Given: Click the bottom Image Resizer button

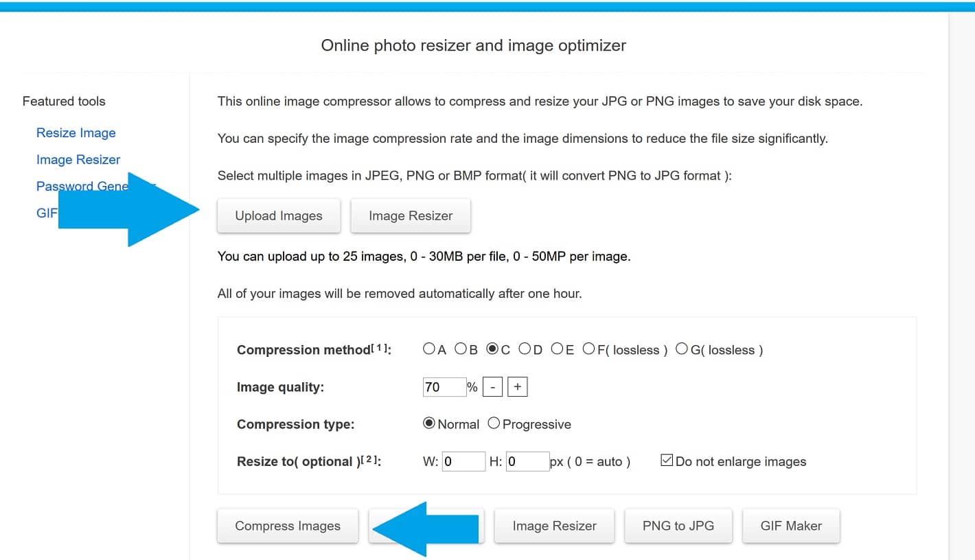Looking at the screenshot, I should pos(553,525).
